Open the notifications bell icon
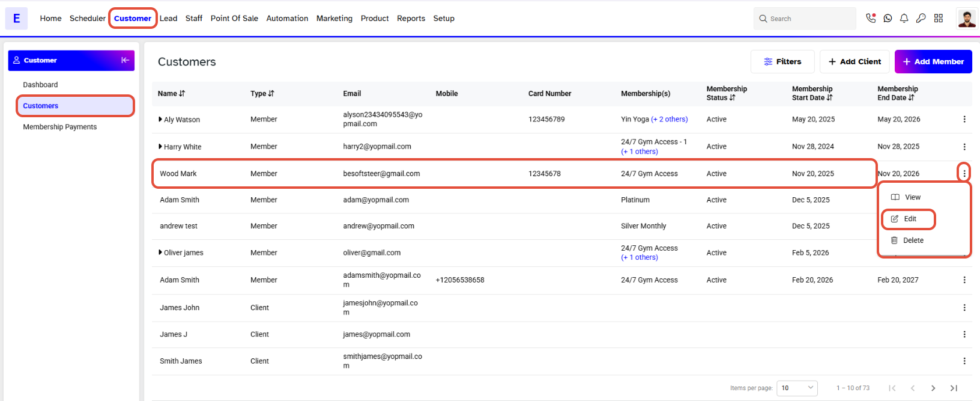The width and height of the screenshot is (980, 401). 904,19
